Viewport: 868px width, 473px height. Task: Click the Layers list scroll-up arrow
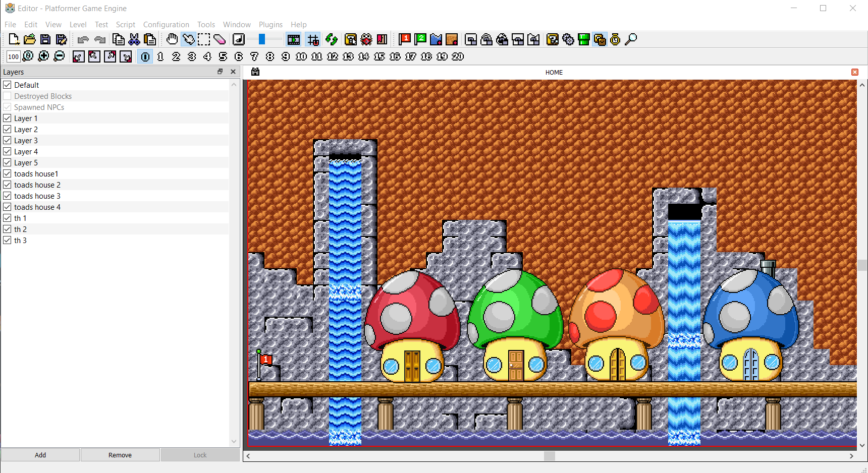[x=234, y=84]
